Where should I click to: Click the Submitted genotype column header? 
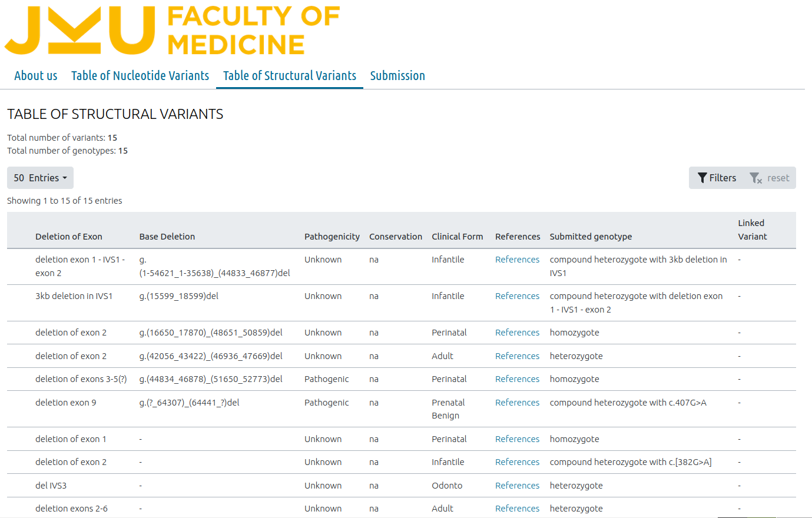[591, 237]
